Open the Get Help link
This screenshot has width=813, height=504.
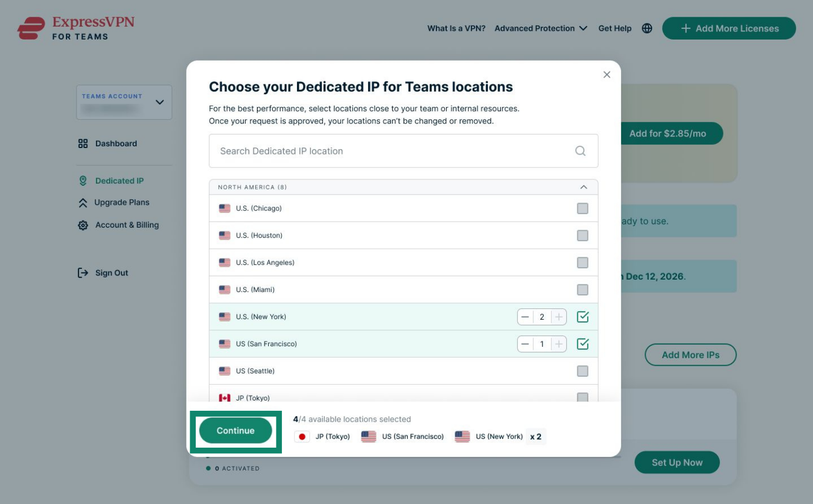(x=615, y=28)
